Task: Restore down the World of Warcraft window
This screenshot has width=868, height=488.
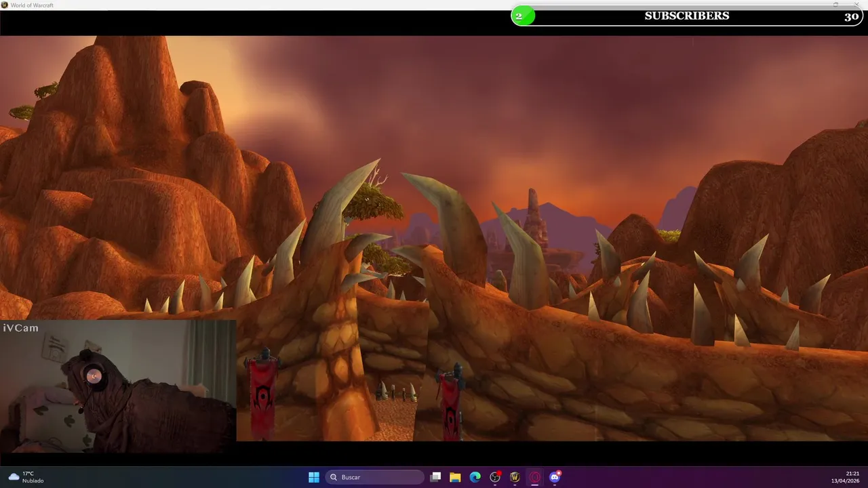Action: [836, 5]
